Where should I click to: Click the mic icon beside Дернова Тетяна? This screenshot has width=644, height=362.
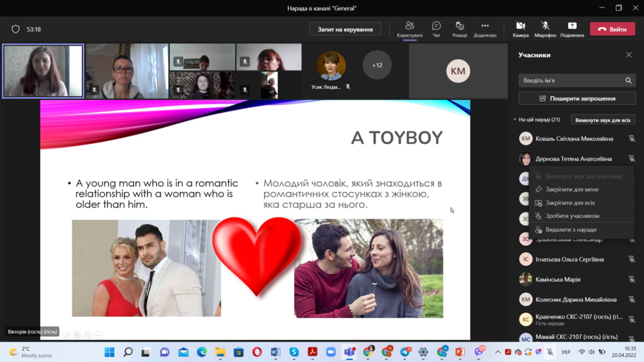click(x=631, y=159)
